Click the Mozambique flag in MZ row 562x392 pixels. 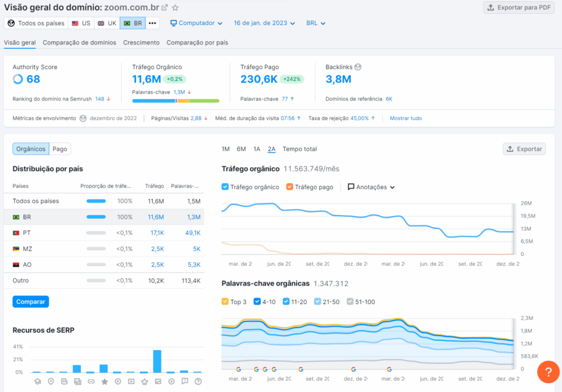(16, 249)
